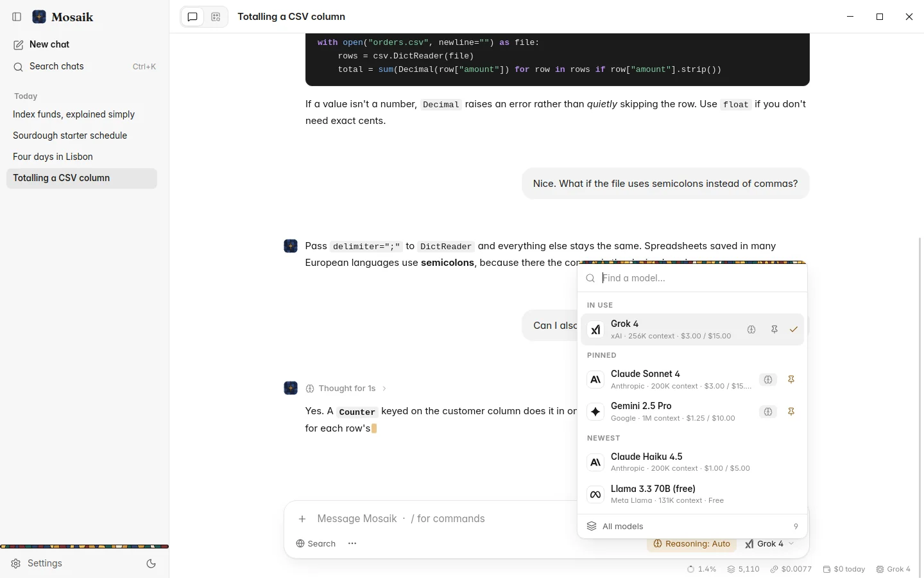Image resolution: width=924 pixels, height=578 pixels.
Task: Open Settings in the sidebar
Action: point(37,563)
